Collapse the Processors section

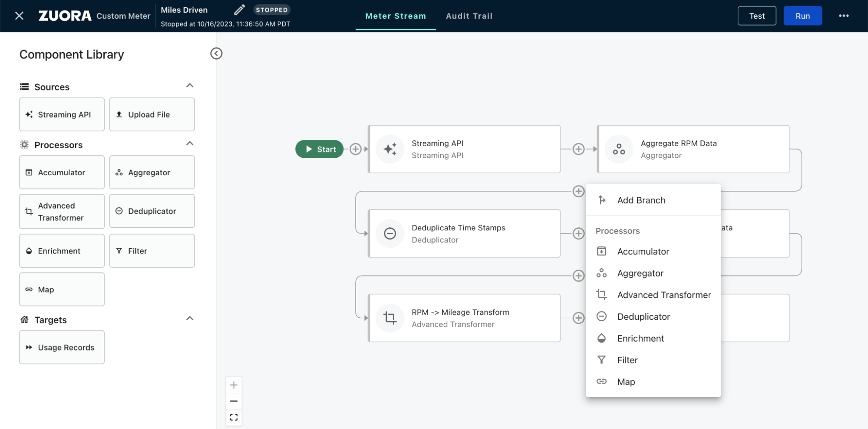(190, 143)
